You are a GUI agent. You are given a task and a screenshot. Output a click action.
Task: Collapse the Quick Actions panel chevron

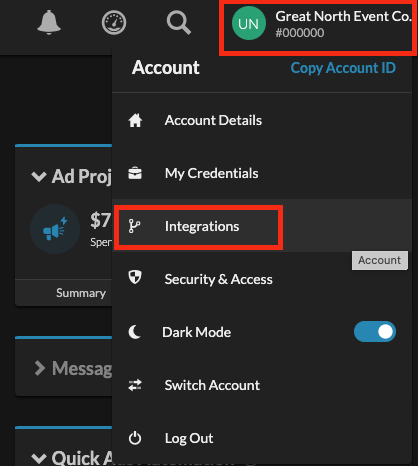(x=39, y=458)
